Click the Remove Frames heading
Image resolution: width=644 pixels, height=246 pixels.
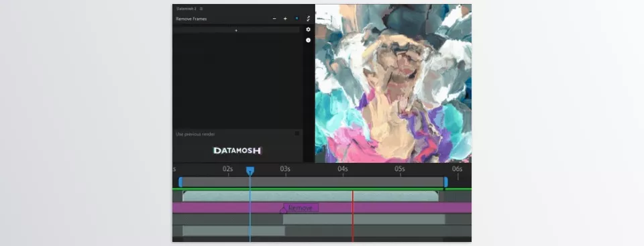(x=191, y=19)
